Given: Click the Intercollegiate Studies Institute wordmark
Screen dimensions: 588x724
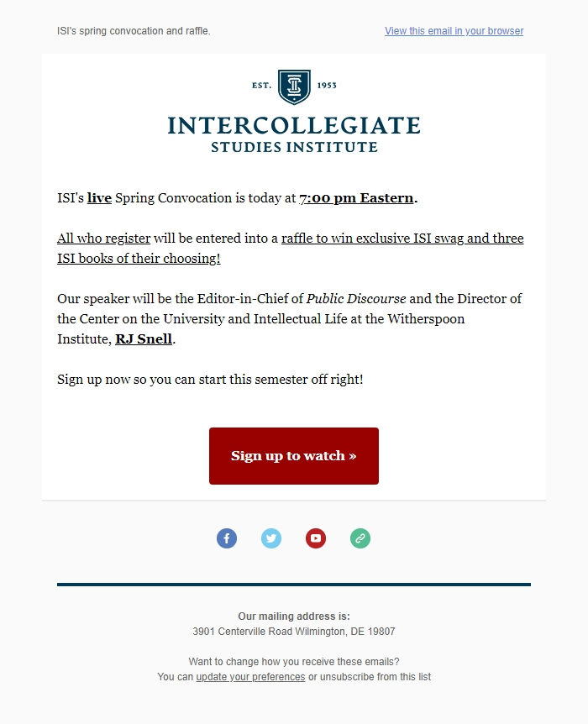Looking at the screenshot, I should (x=294, y=134).
